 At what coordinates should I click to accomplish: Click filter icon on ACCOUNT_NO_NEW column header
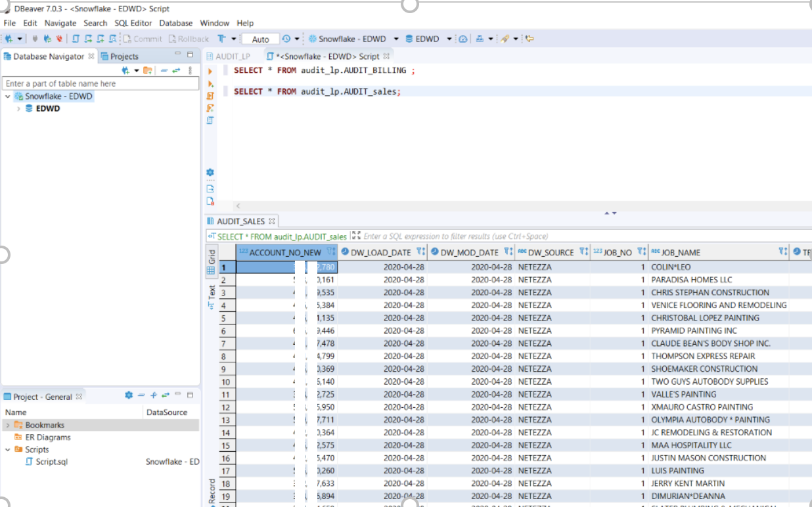(x=331, y=252)
